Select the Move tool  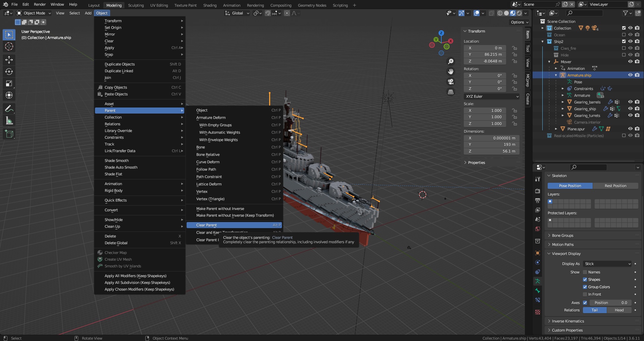point(9,60)
